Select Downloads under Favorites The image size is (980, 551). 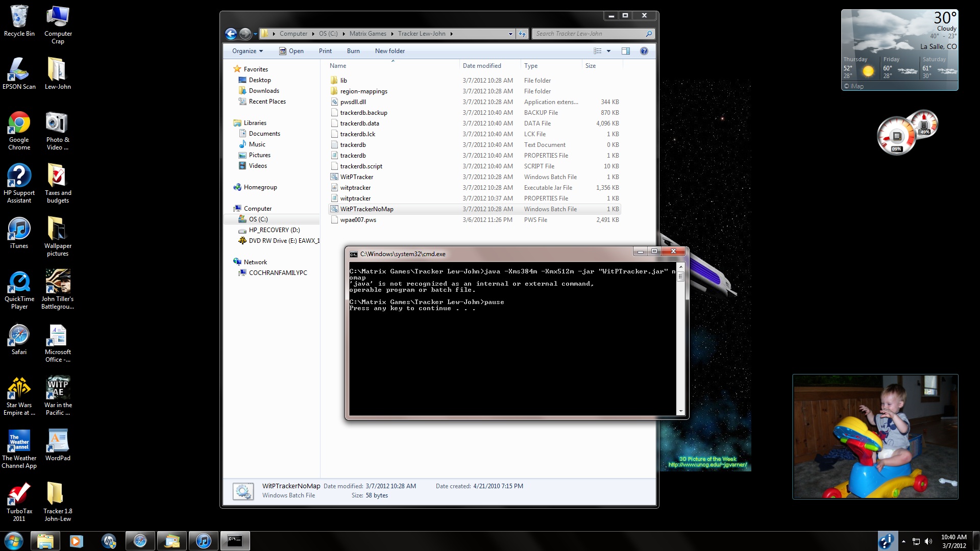click(x=264, y=91)
